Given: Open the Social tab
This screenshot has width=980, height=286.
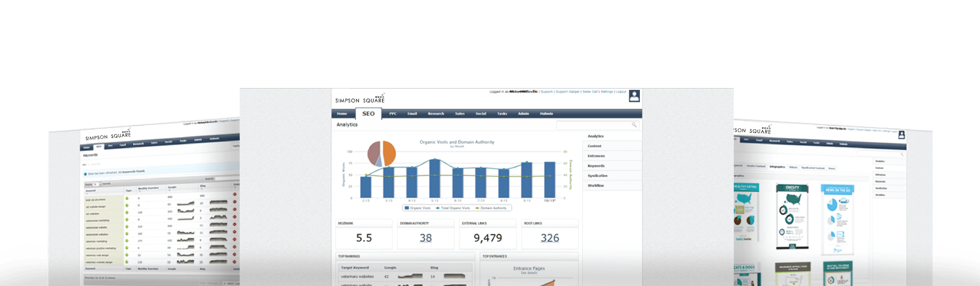Looking at the screenshot, I should pos(480,114).
